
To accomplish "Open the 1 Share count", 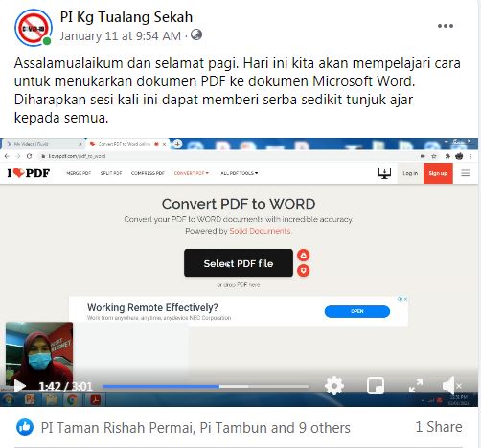I will click(439, 427).
